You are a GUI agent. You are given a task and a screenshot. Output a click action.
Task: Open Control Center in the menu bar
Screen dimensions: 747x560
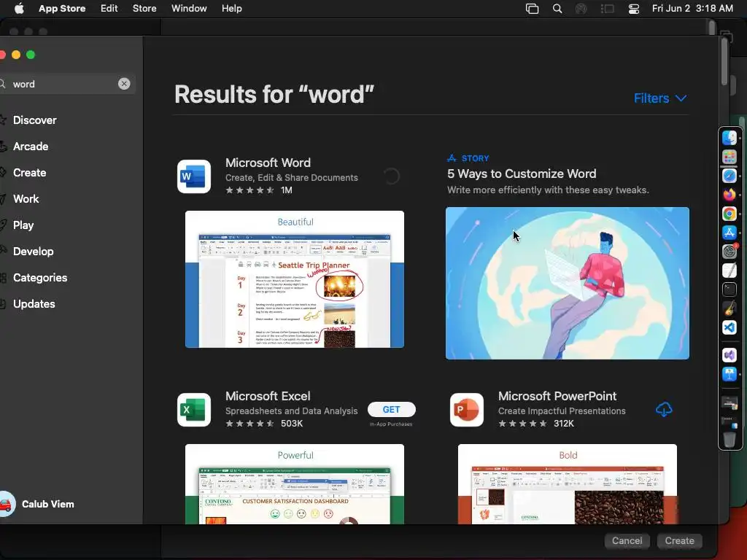tap(634, 9)
